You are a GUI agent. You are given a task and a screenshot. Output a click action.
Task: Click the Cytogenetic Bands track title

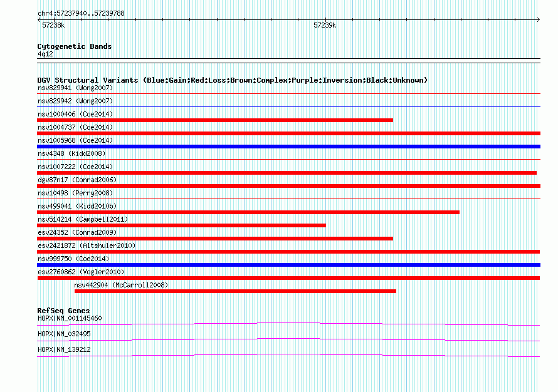click(x=75, y=46)
